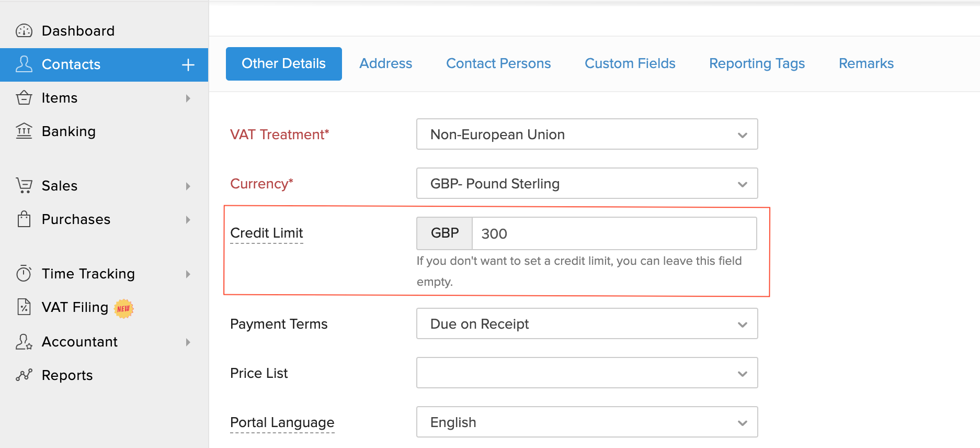Click the Time Tracking stopwatch icon

pos(24,273)
